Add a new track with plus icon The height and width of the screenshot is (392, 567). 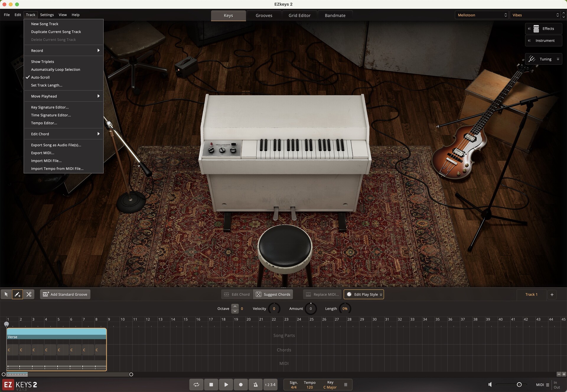click(552, 294)
